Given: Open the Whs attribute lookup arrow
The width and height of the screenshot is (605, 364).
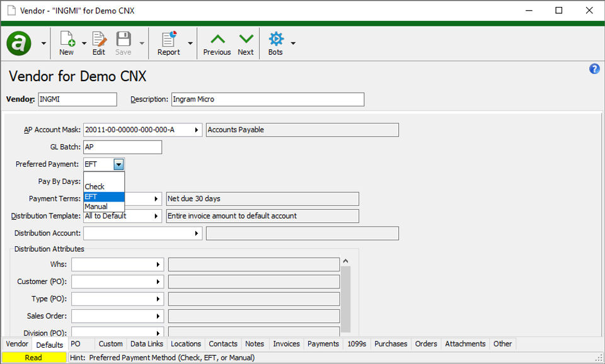Looking at the screenshot, I should pyautogui.click(x=158, y=264).
